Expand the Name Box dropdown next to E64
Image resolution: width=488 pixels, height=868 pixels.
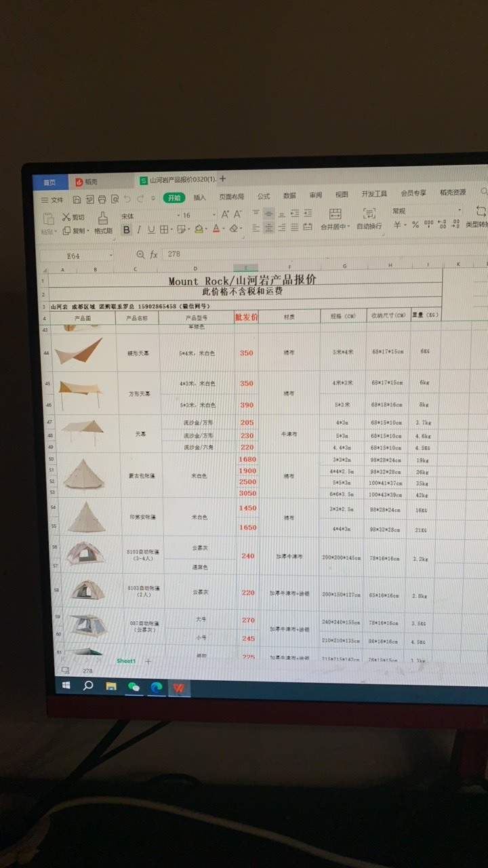tap(111, 254)
